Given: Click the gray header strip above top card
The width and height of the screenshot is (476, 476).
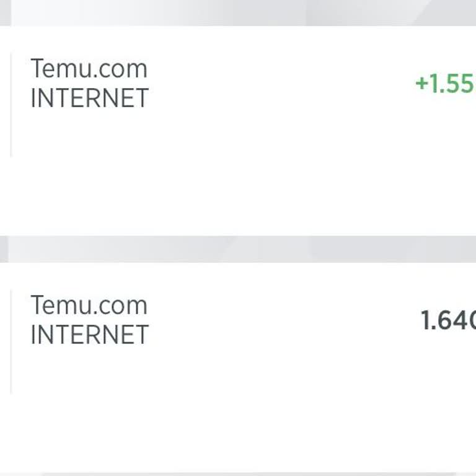Looking at the screenshot, I should click(x=238, y=12).
